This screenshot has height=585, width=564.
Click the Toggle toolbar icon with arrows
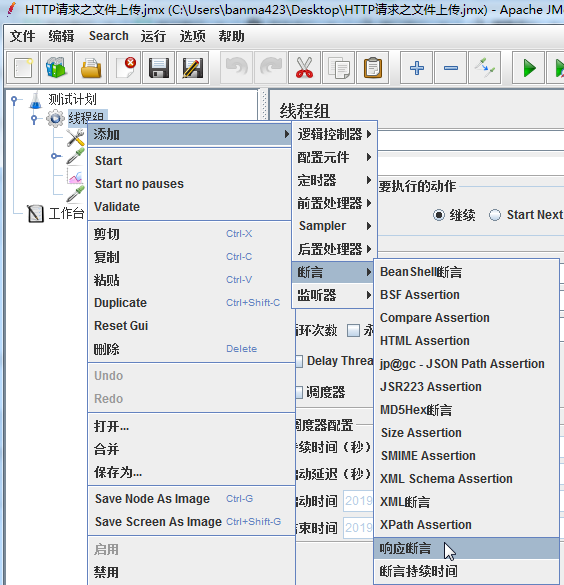click(x=485, y=68)
